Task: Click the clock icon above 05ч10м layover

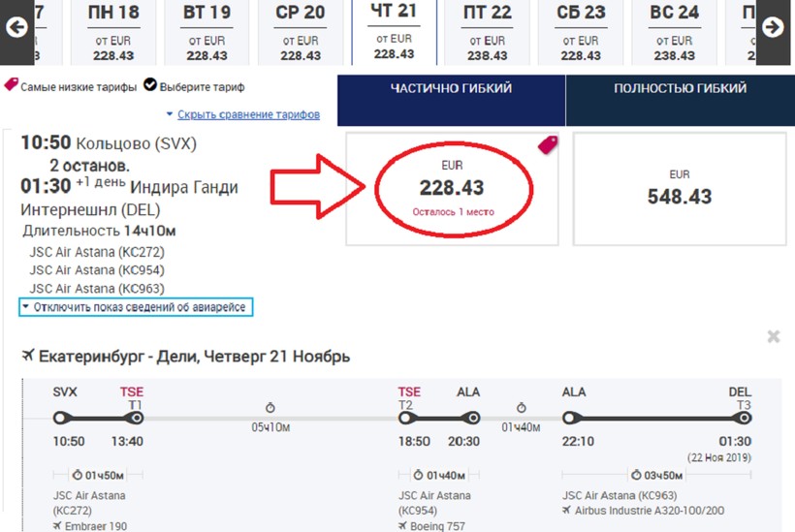Action: coord(270,408)
